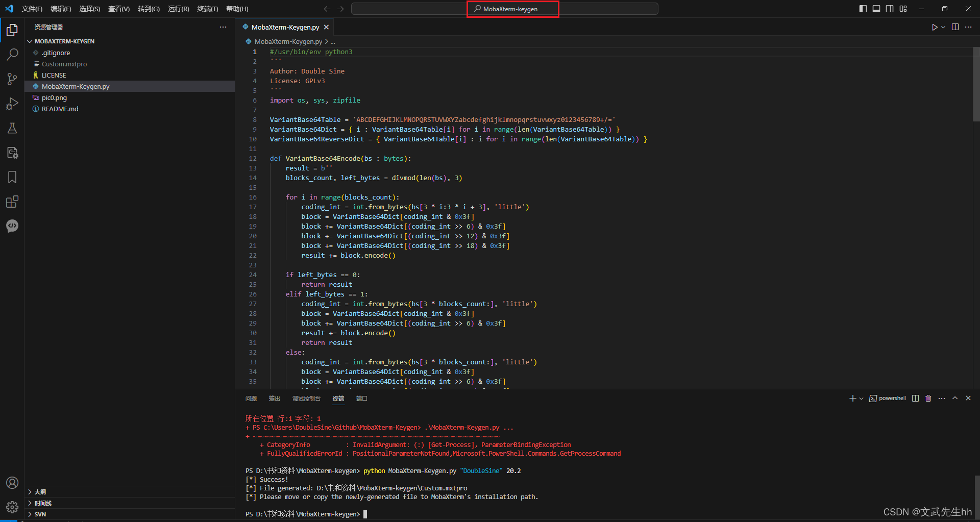
Task: Split the terminal pane
Action: [916, 398]
